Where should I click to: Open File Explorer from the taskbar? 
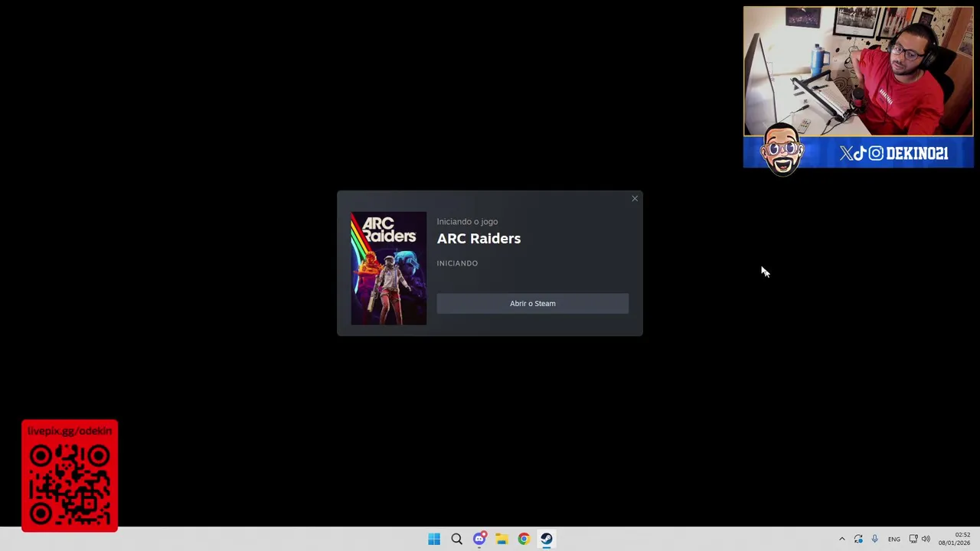pyautogui.click(x=501, y=539)
